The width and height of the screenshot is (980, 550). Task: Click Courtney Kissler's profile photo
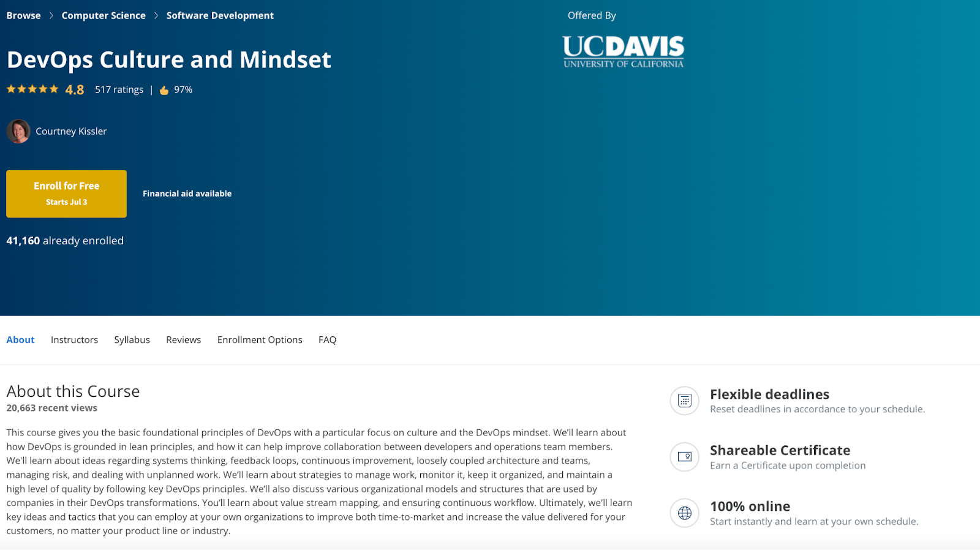coord(18,131)
